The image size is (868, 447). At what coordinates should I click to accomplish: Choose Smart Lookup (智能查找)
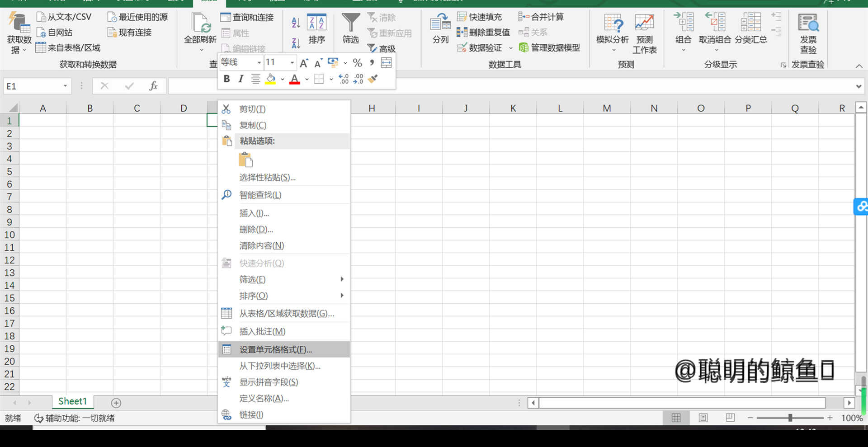click(284, 195)
